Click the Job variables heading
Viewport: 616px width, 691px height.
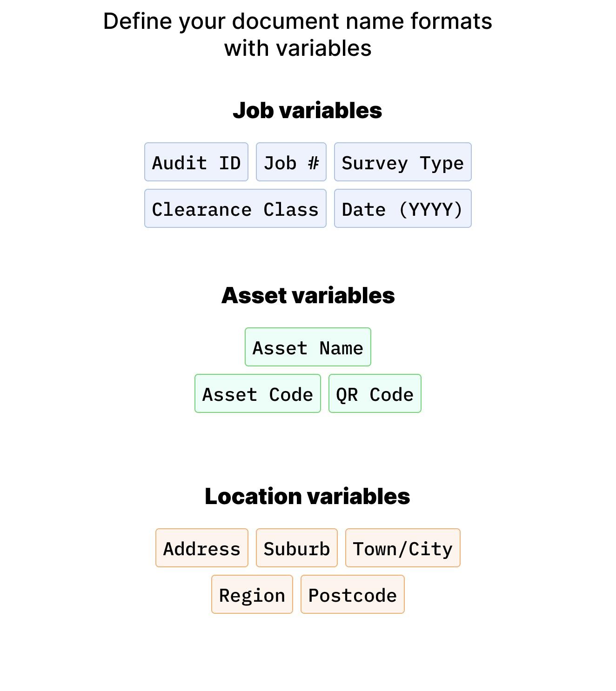[308, 110]
